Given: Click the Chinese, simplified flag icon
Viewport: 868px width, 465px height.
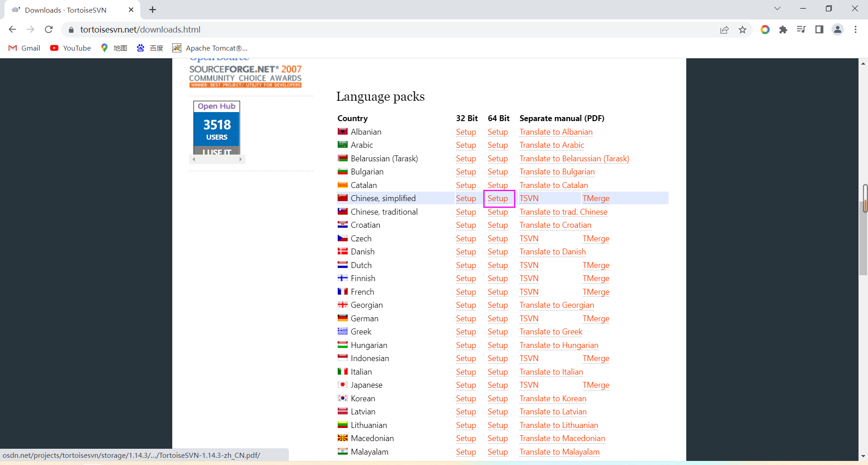Looking at the screenshot, I should pos(343,198).
